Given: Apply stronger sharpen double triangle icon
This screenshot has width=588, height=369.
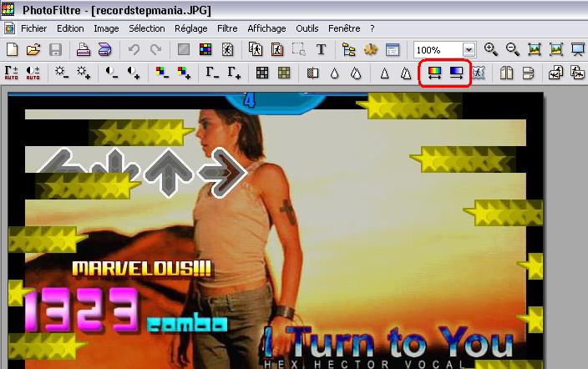Looking at the screenshot, I should pyautogui.click(x=406, y=73).
